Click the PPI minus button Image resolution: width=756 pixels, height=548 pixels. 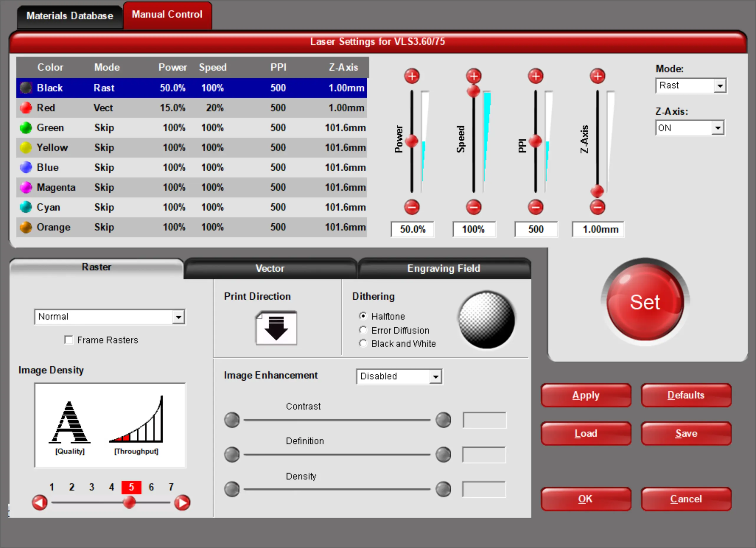pyautogui.click(x=536, y=207)
